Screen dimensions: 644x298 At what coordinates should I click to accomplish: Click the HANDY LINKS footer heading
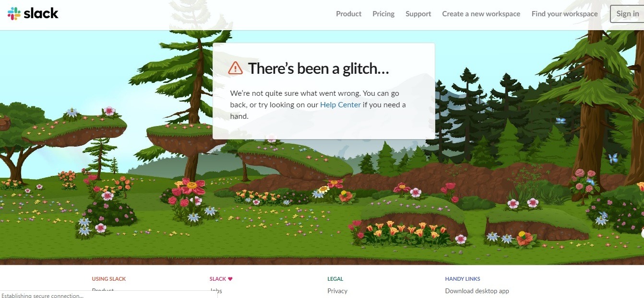463,279
